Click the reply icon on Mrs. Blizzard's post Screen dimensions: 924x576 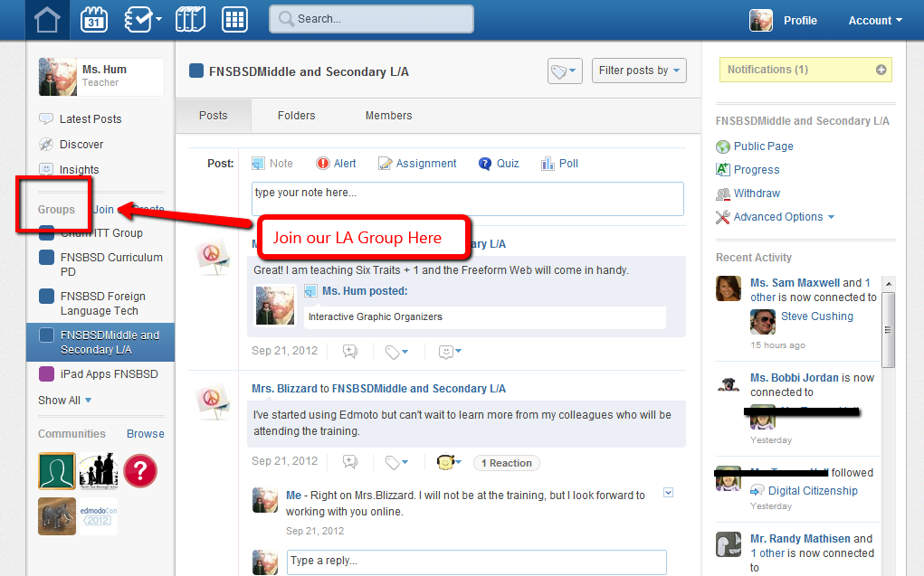click(350, 462)
